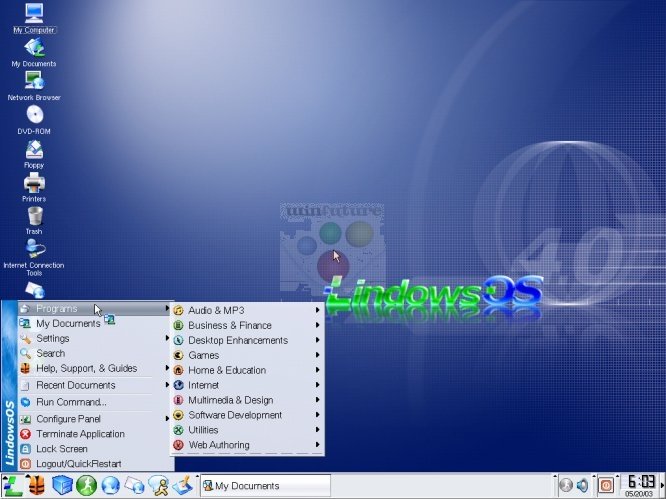Screen dimensions: 666x499
Task: Open the Utilities submenu
Action: coord(247,430)
